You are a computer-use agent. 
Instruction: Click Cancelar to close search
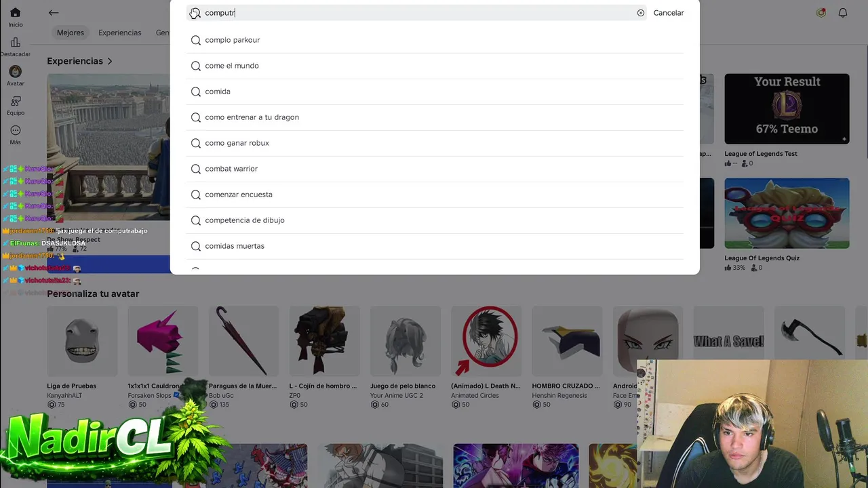[x=669, y=13]
